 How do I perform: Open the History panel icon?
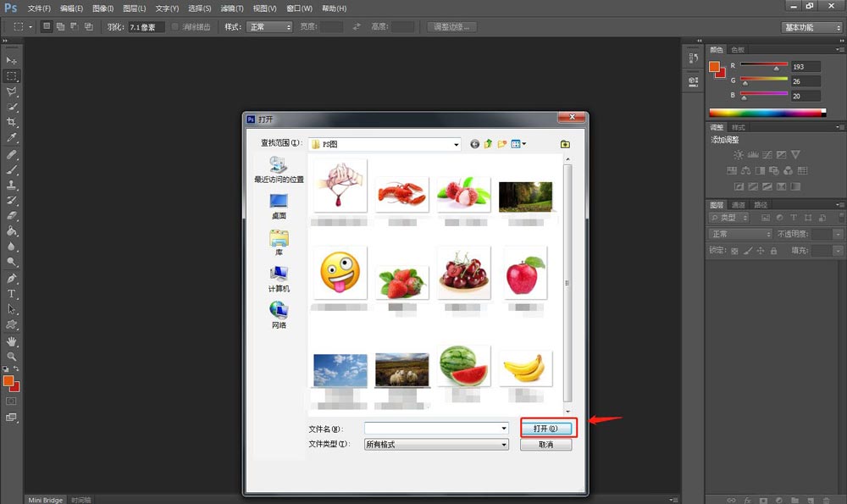694,58
